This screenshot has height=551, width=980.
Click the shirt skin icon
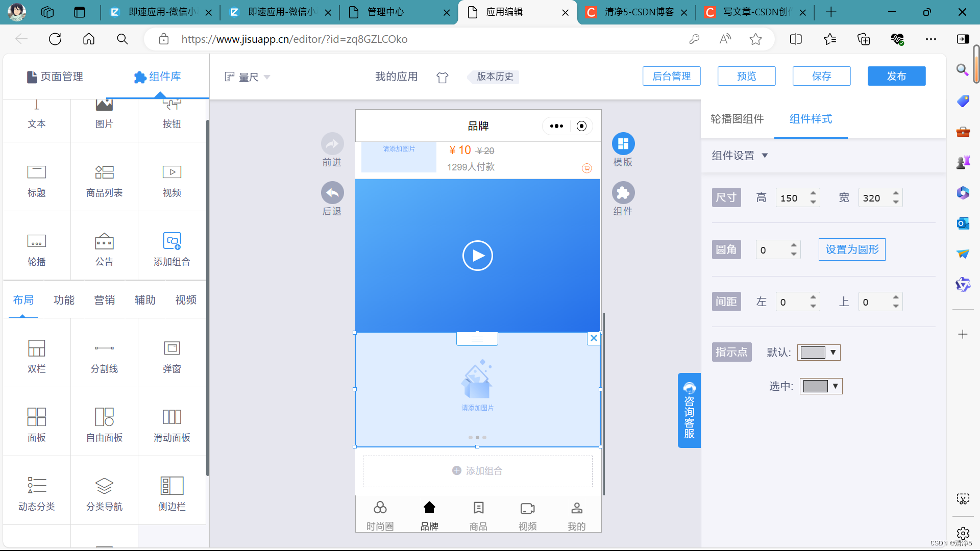(x=442, y=77)
